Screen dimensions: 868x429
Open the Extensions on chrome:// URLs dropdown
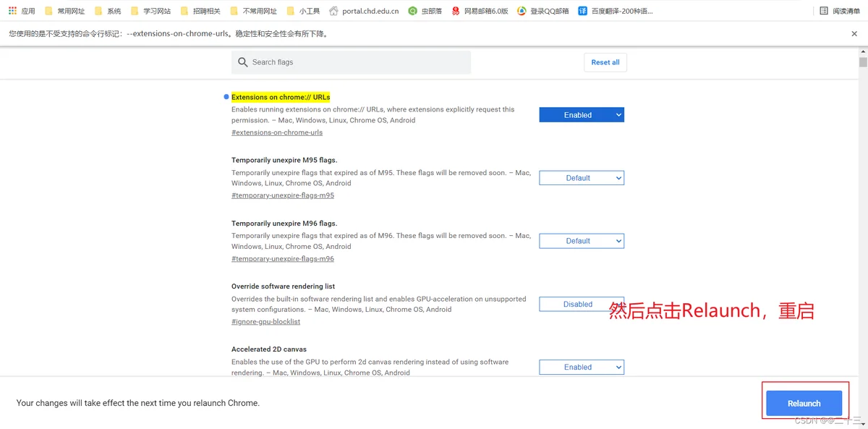tap(582, 115)
